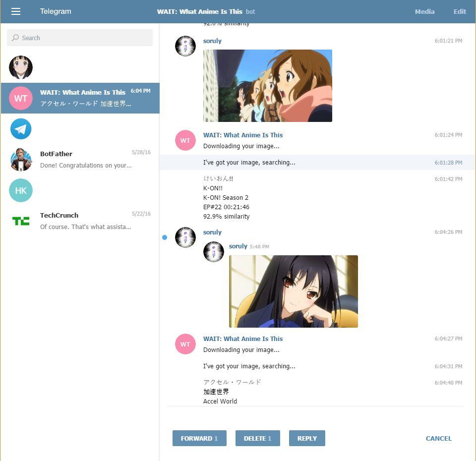Click soruly's avatar on the K-ON image message

pos(185,46)
